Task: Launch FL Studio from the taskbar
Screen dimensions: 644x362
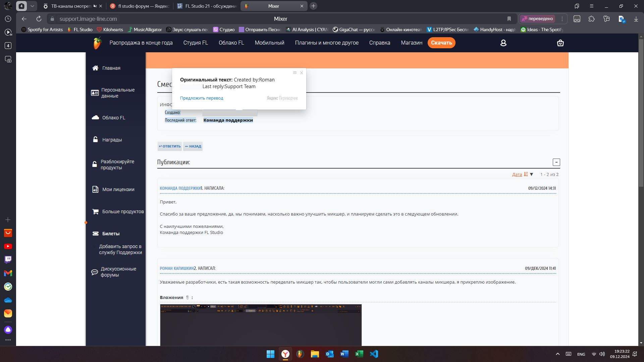Action: (300, 354)
